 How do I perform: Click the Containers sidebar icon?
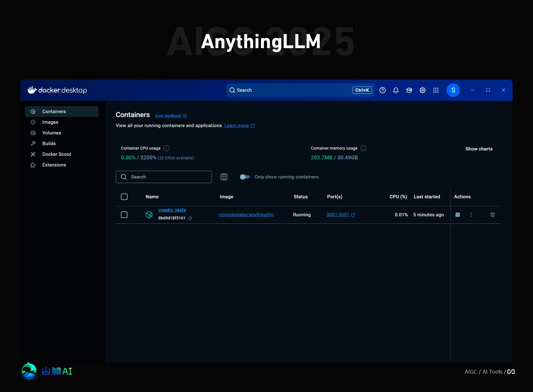[x=33, y=111]
